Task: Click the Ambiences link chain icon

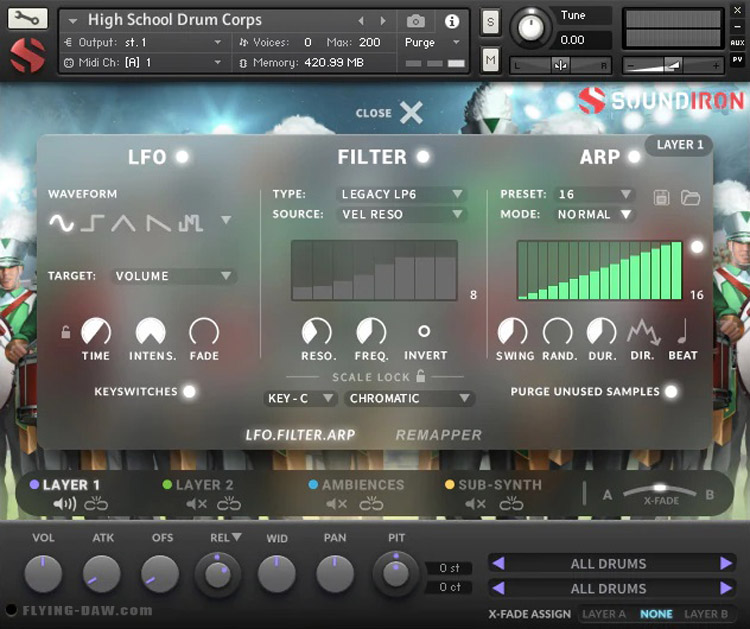Action: [371, 504]
